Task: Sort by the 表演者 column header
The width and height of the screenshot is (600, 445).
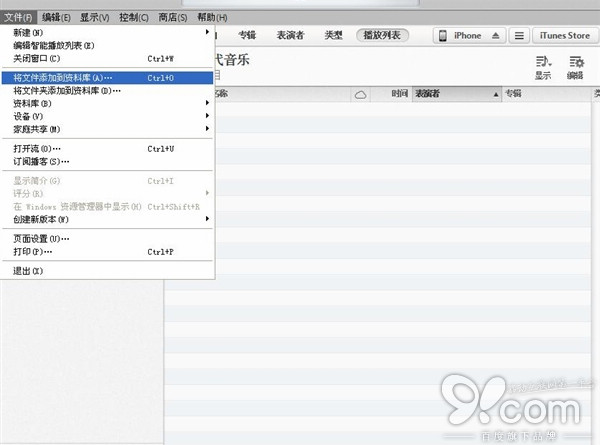Action: tap(457, 94)
